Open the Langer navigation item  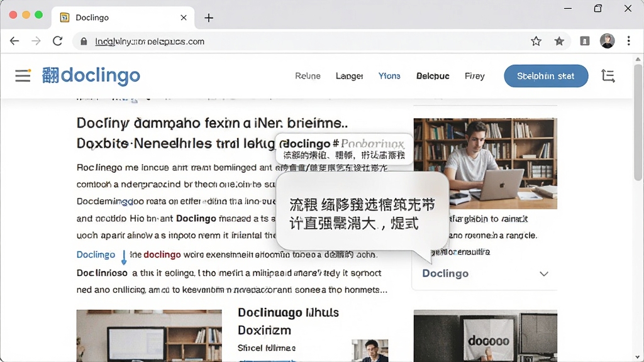349,76
